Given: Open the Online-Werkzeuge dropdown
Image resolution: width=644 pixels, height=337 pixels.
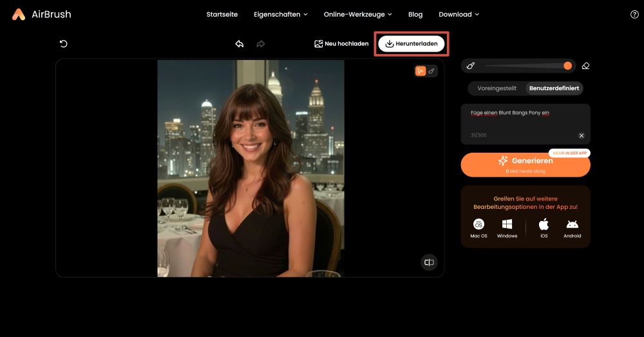Looking at the screenshot, I should (357, 14).
